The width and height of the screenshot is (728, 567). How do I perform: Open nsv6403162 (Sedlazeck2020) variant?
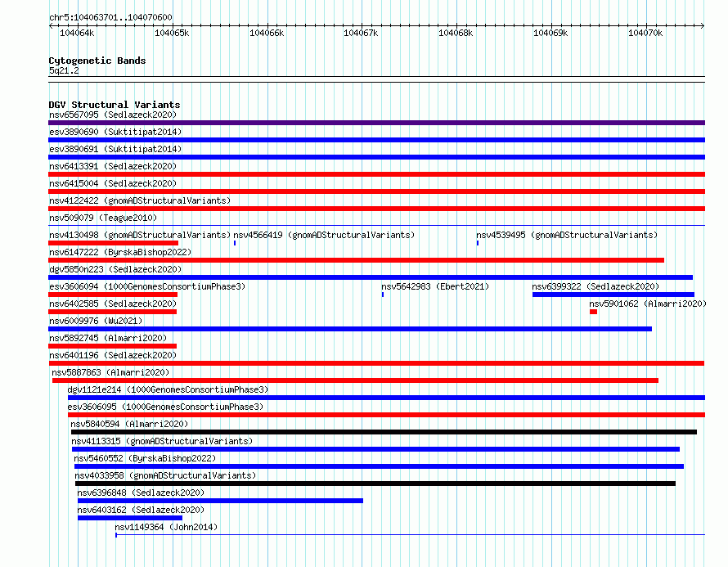point(142,510)
